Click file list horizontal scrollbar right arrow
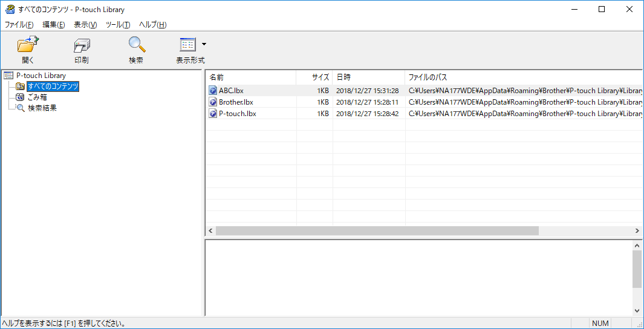Image resolution: width=644 pixels, height=329 pixels. coord(637,231)
